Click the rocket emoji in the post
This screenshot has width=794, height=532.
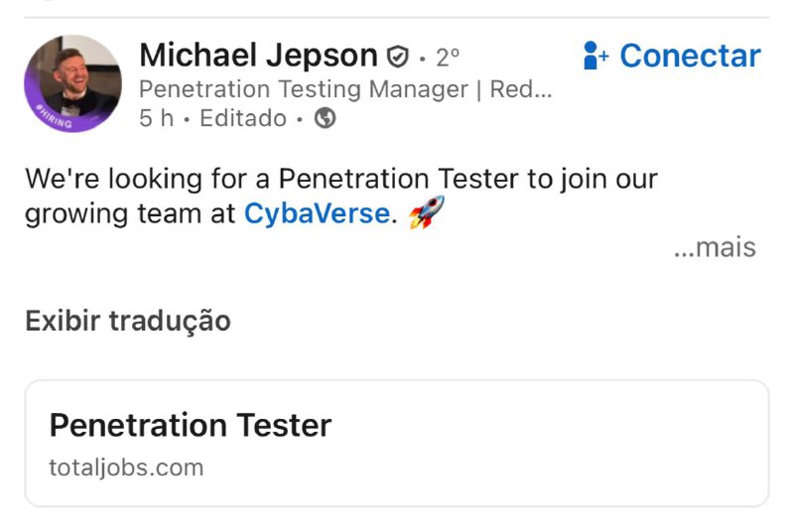[426, 211]
